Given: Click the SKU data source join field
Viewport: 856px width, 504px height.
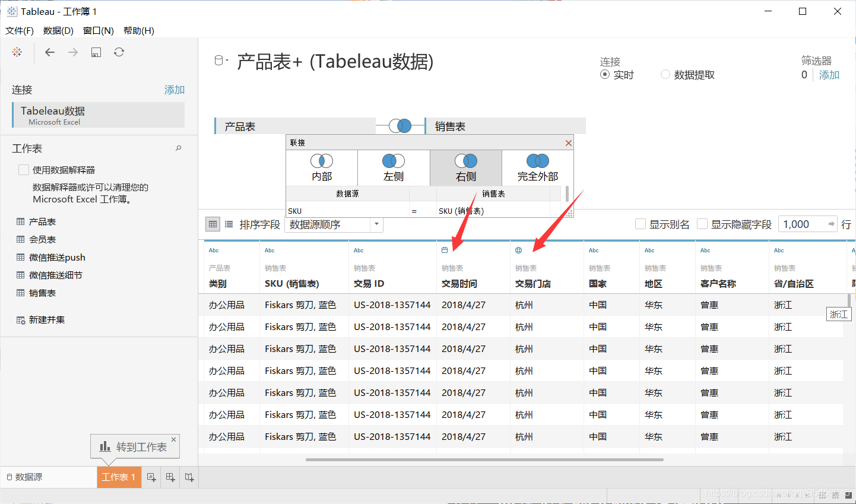Looking at the screenshot, I should click(347, 211).
